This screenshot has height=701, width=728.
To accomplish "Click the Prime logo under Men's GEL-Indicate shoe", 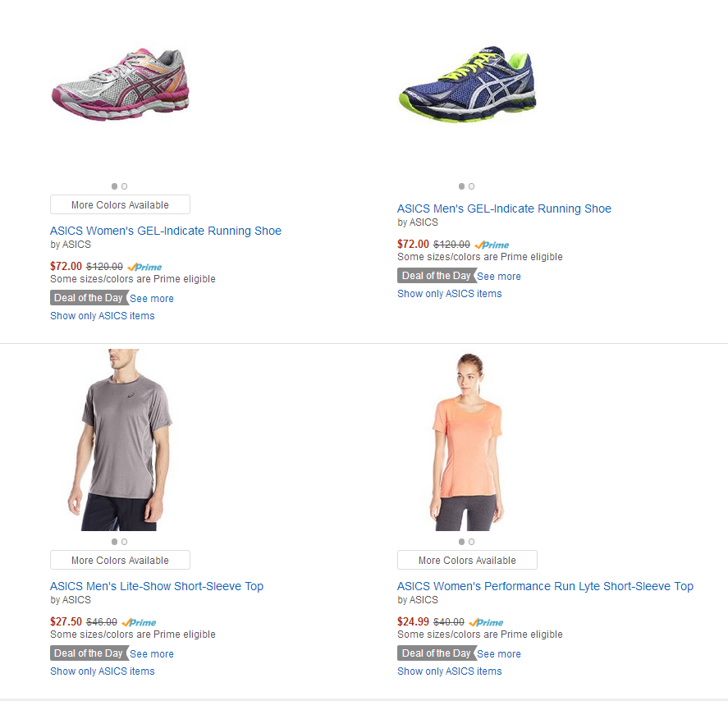I will (x=492, y=245).
